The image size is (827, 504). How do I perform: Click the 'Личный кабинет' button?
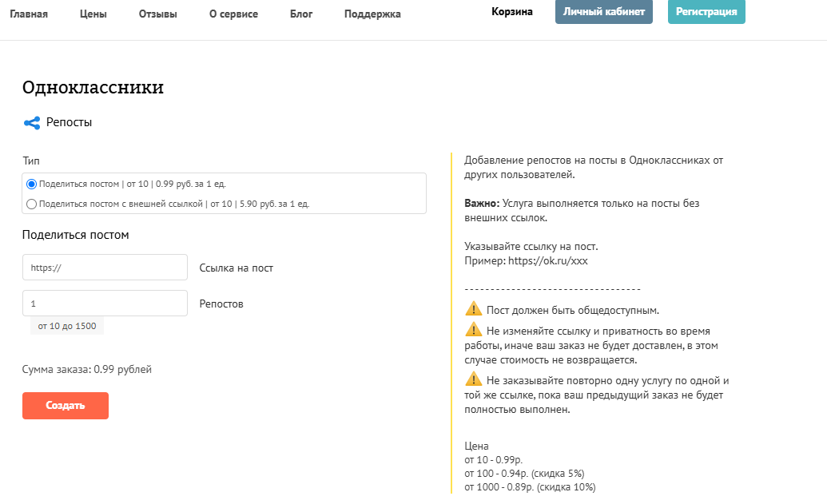pyautogui.click(x=604, y=12)
